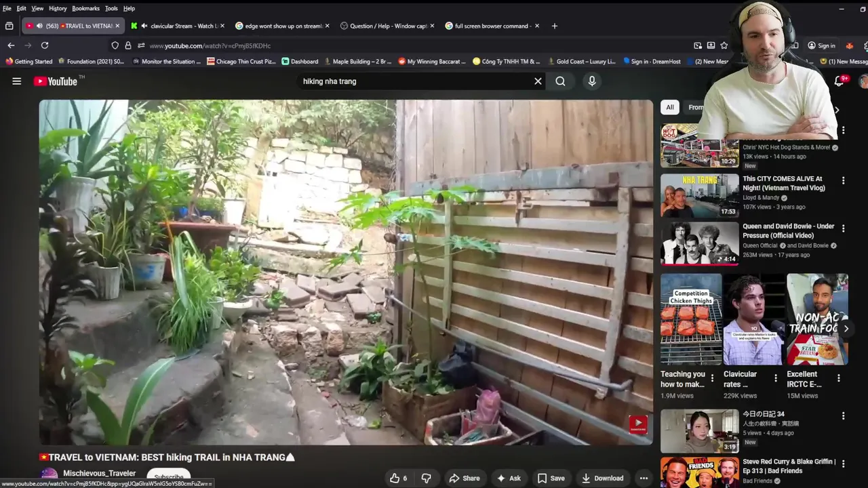This screenshot has width=868, height=488.
Task: Open the History menu
Action: pos(58,8)
